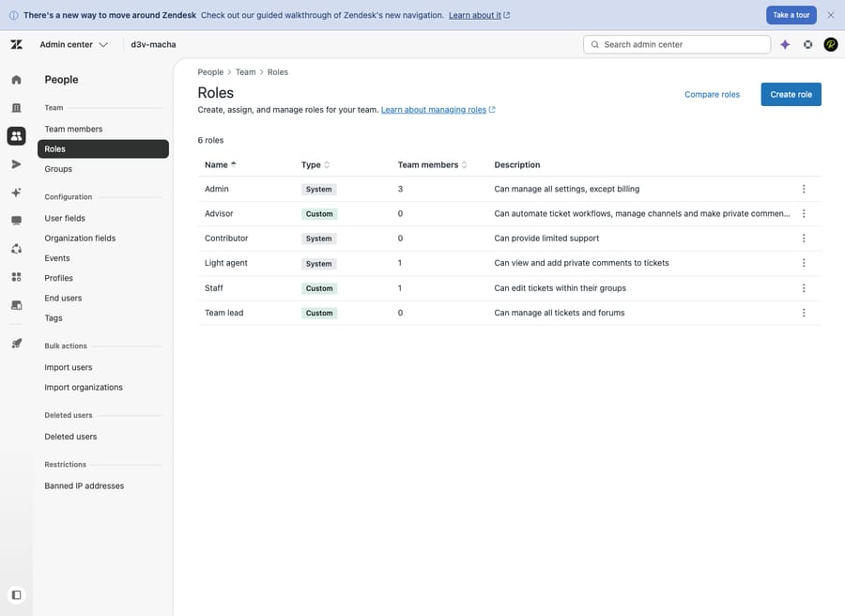Screen dimensions: 845x616
Task: Open the sidebar icon below the apps grid
Action: tap(16, 305)
